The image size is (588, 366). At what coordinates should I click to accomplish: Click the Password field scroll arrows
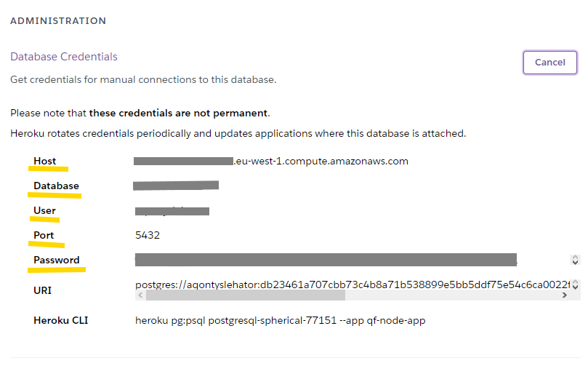(x=575, y=260)
